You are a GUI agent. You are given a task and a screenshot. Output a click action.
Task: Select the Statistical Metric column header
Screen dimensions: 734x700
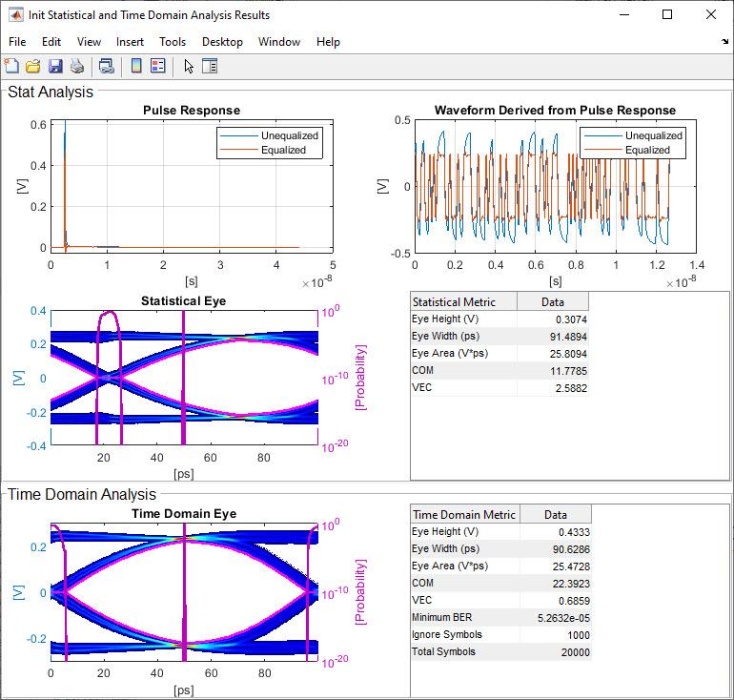point(463,301)
